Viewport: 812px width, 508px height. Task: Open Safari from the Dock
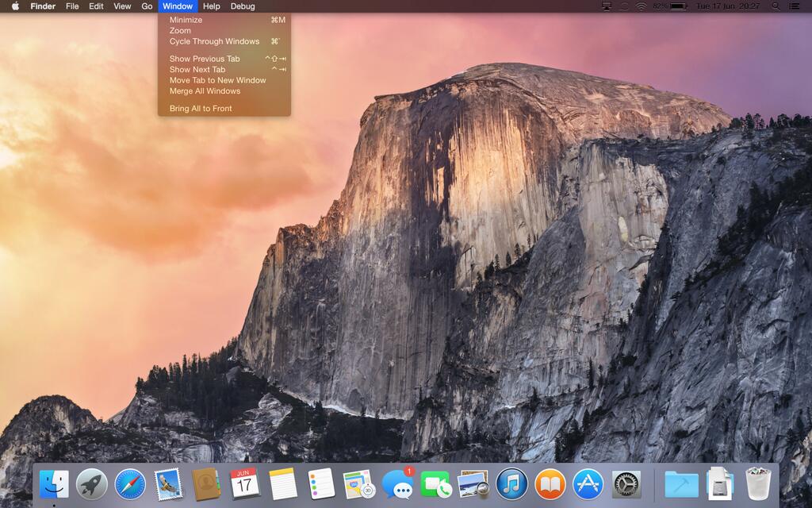click(x=130, y=484)
